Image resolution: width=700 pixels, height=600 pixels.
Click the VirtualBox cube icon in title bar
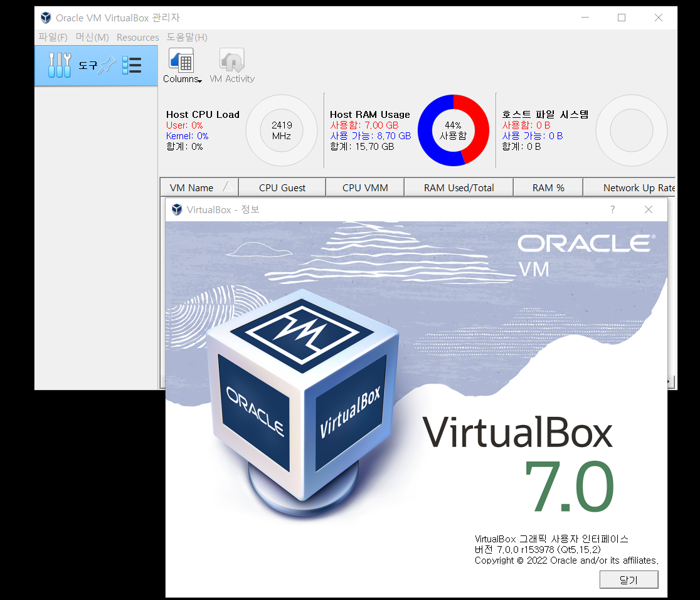45,18
